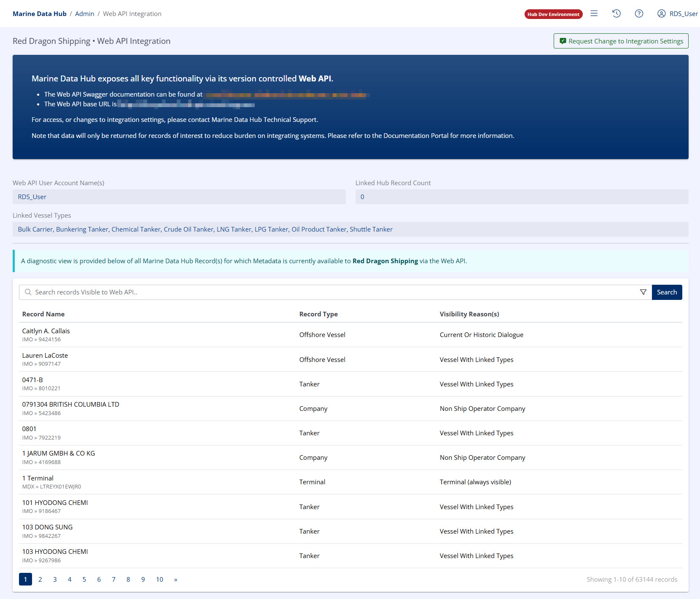700x599 pixels.
Task: Click the magnifier icon in search field
Action: click(28, 292)
